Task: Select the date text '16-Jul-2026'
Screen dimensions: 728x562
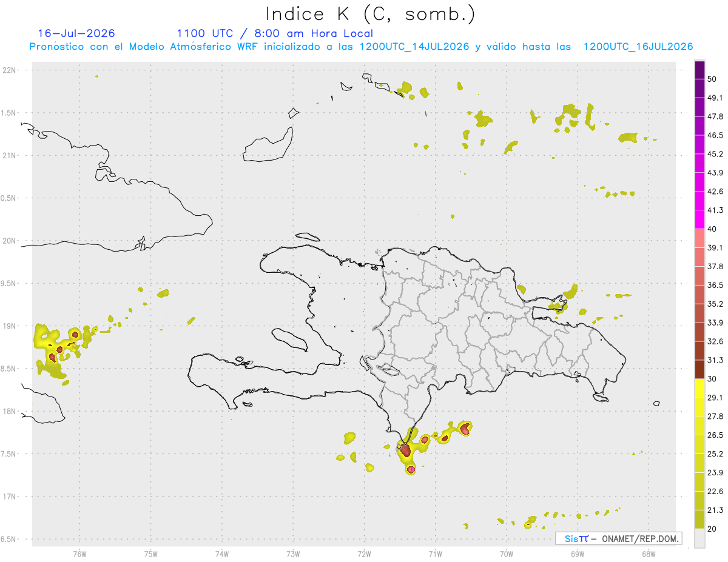Action: 76,33
